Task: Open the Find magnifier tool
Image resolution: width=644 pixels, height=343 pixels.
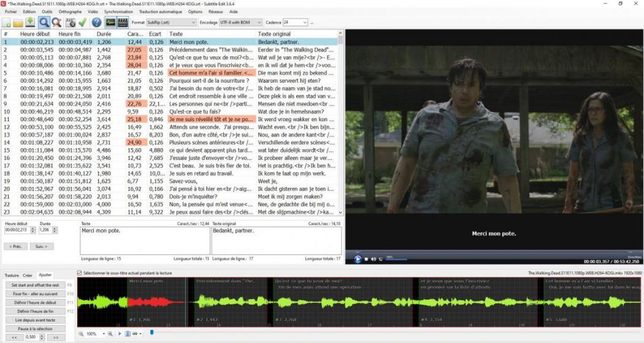Action: 44,23
